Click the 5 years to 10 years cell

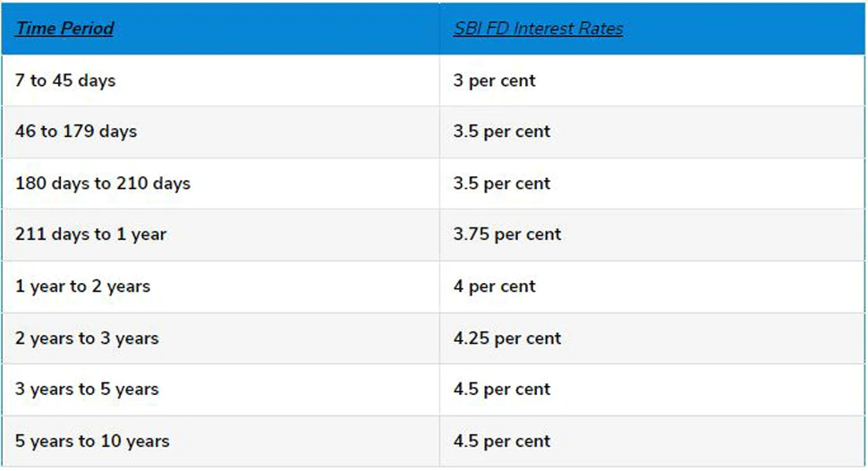coord(92,441)
